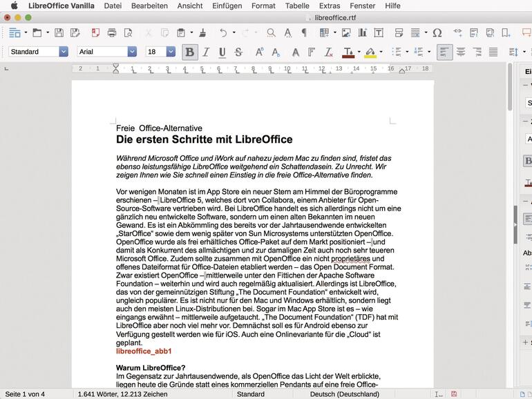Insert a hyperlink icon
The image size is (532, 399).
457,33
